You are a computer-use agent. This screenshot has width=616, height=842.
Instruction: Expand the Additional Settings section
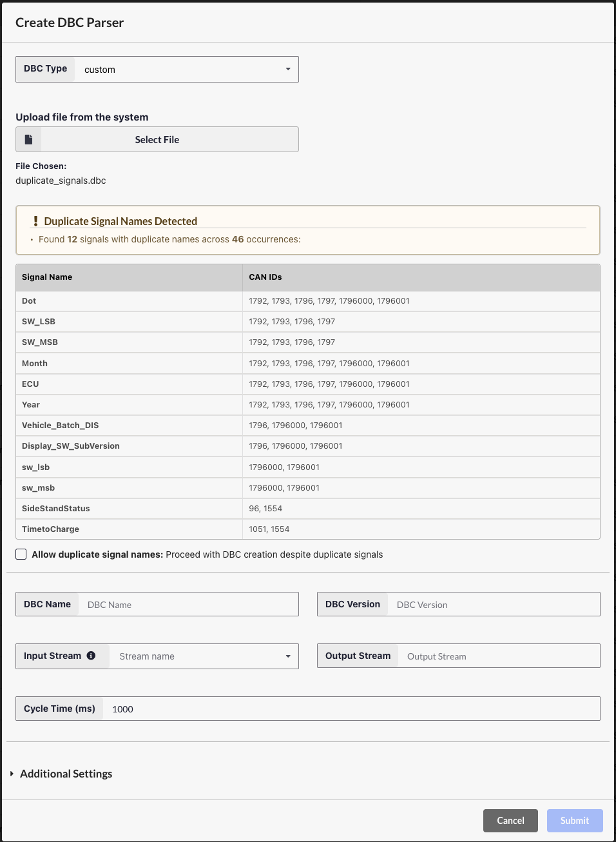tap(61, 774)
